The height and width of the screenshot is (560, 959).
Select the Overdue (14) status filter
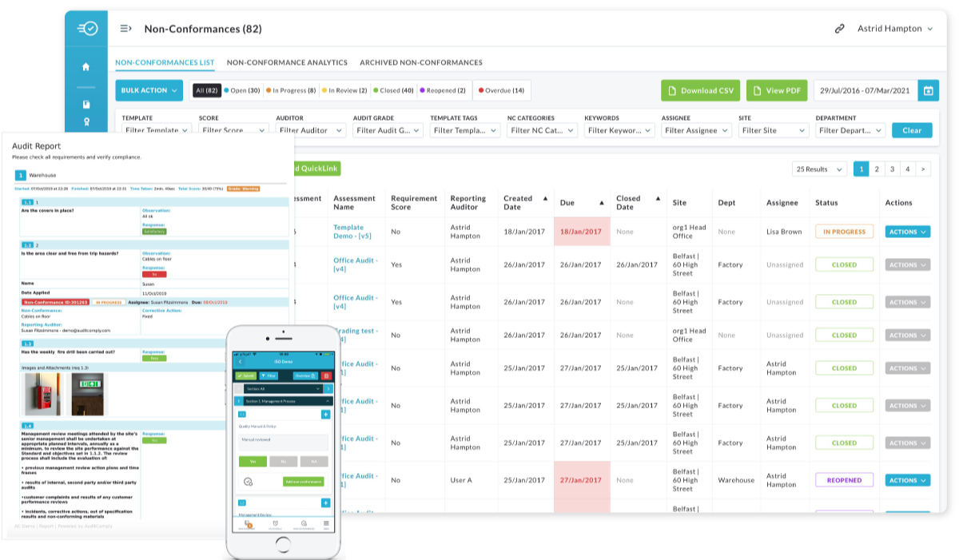[x=501, y=90]
